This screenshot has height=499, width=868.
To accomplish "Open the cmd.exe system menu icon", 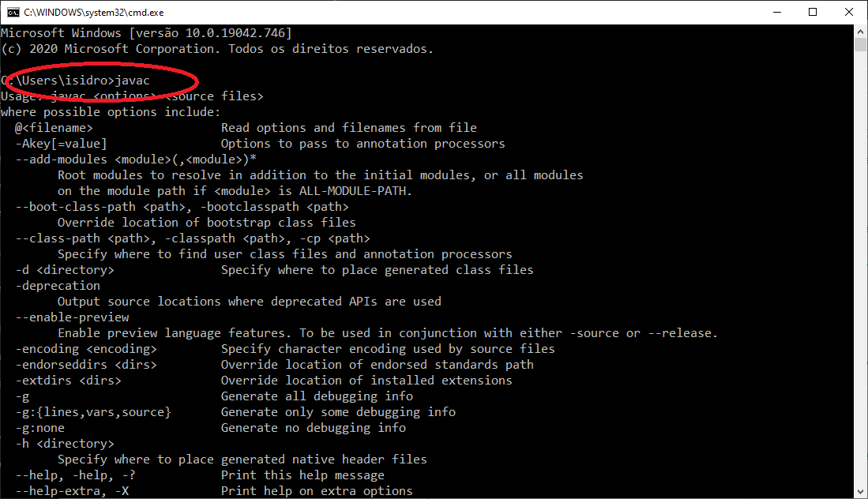I will pos(13,12).
